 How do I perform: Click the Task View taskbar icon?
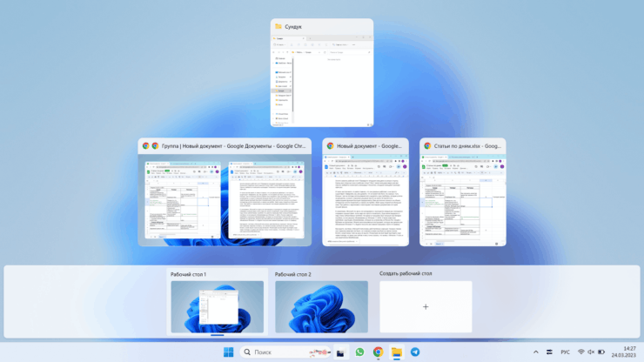(x=340, y=352)
